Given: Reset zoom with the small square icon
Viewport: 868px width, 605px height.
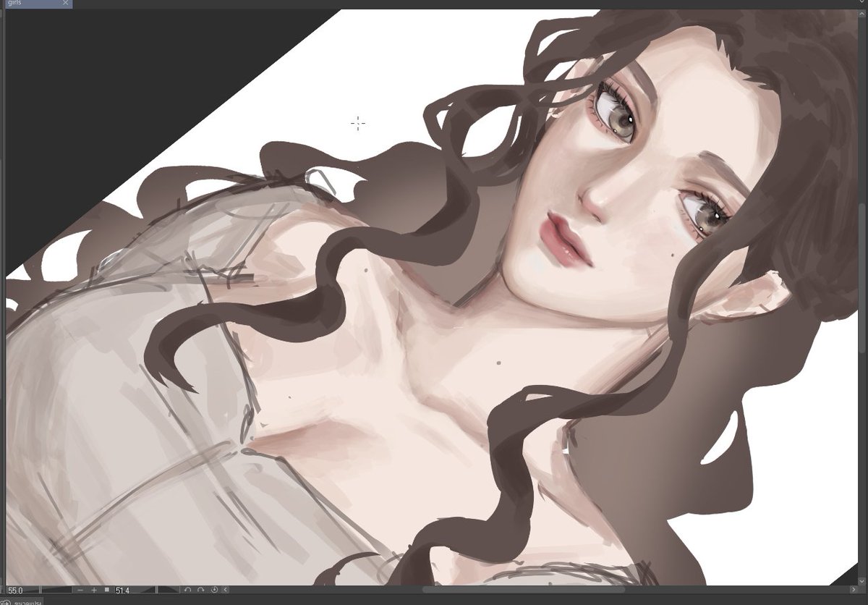Looking at the screenshot, I should 106,591.
